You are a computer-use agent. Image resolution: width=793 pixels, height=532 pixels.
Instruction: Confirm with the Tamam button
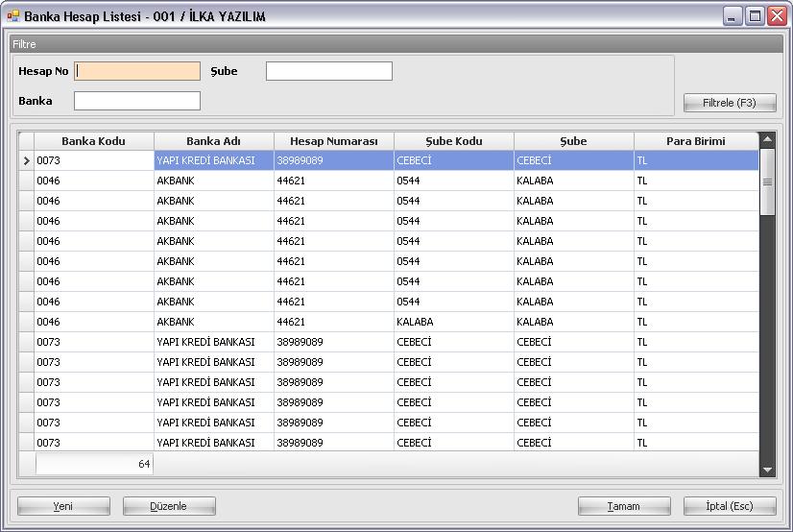click(624, 506)
